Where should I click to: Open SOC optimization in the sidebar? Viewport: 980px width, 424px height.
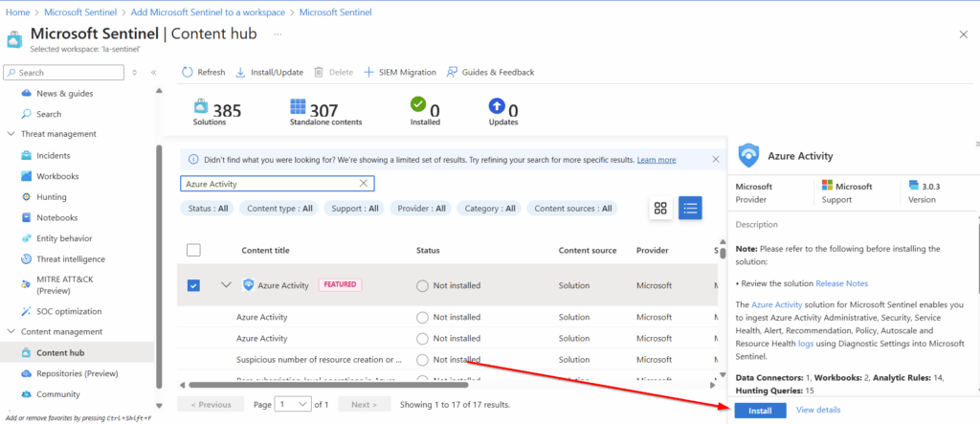[x=69, y=311]
